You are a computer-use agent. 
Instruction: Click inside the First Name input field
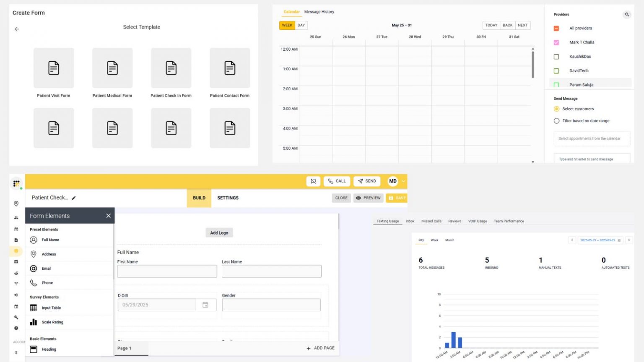point(167,271)
